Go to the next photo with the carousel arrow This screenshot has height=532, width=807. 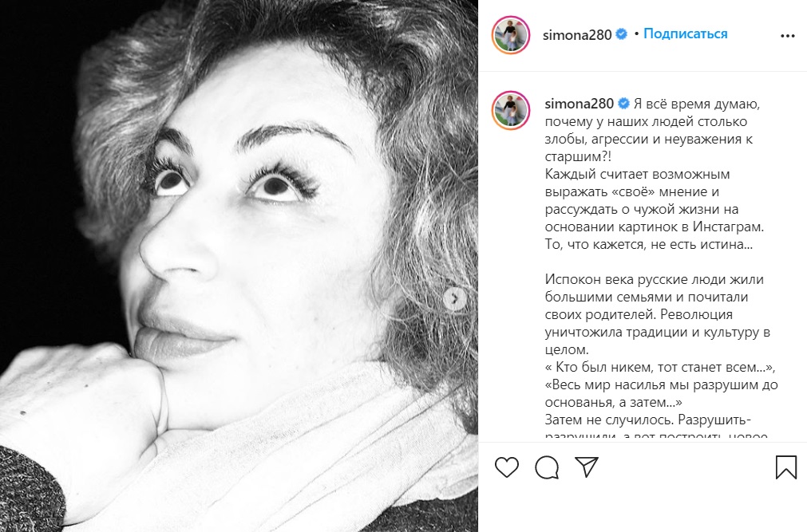454,298
